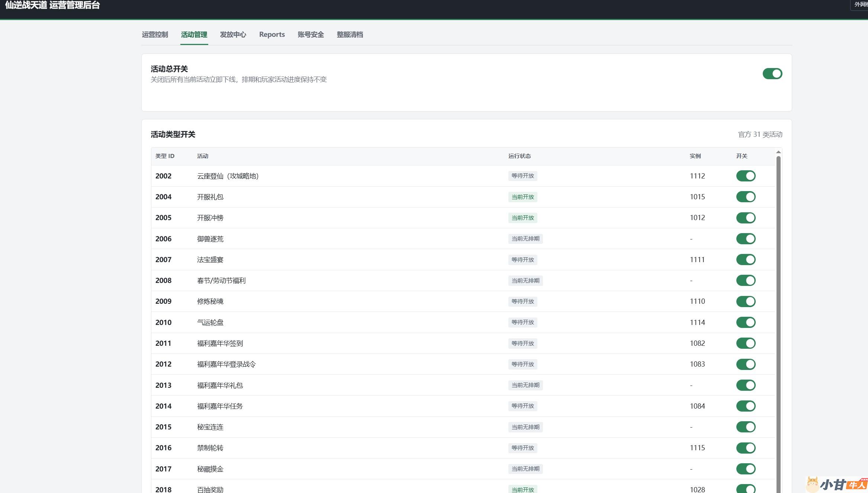
Task: Click instance number 1015
Action: tap(697, 197)
